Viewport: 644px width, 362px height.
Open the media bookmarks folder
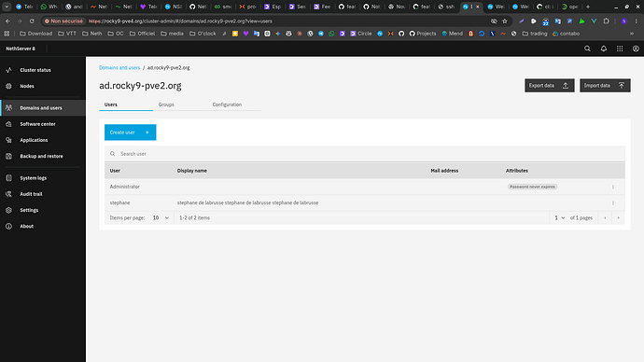pyautogui.click(x=172, y=34)
